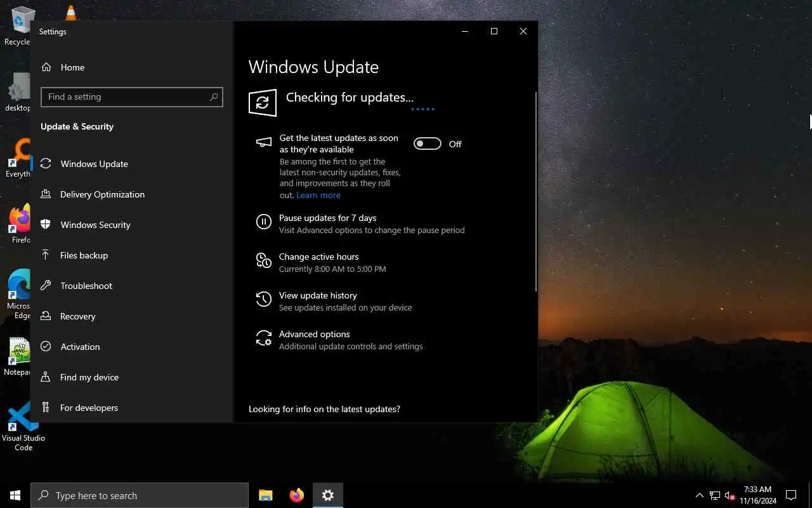
Task: Click the 'Update & Security' heading
Action: tap(77, 126)
